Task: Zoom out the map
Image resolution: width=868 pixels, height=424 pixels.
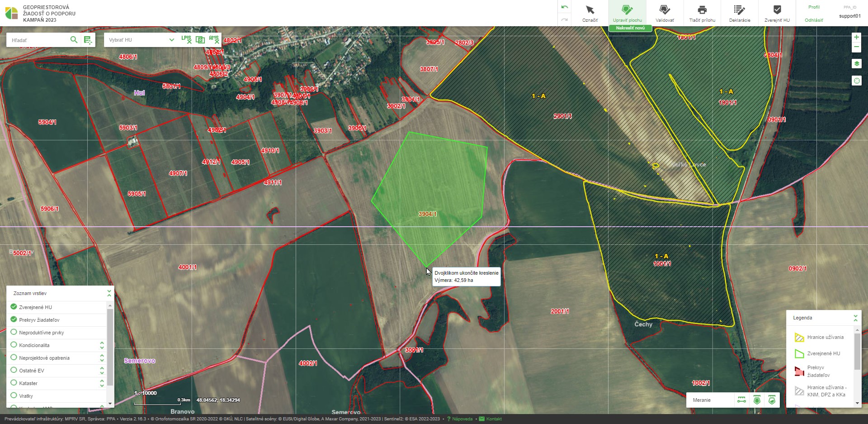Action: pos(856,47)
